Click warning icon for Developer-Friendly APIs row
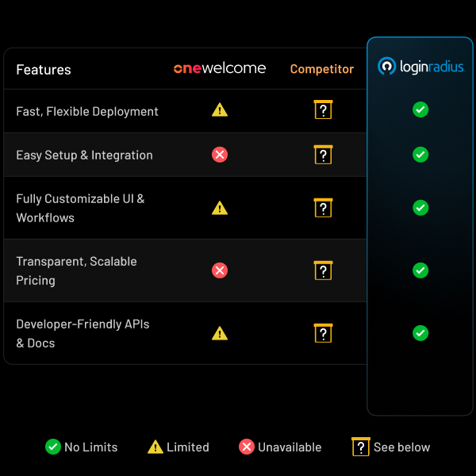 click(x=220, y=333)
